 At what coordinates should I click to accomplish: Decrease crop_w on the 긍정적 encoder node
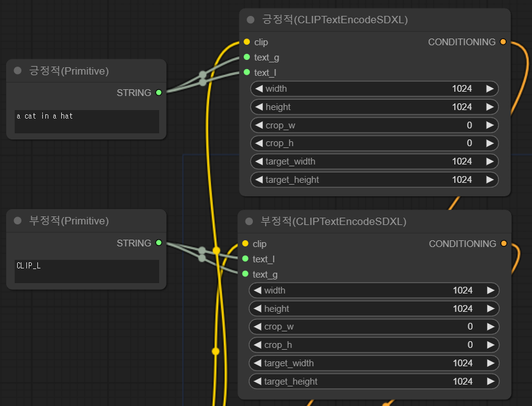pyautogui.click(x=259, y=125)
